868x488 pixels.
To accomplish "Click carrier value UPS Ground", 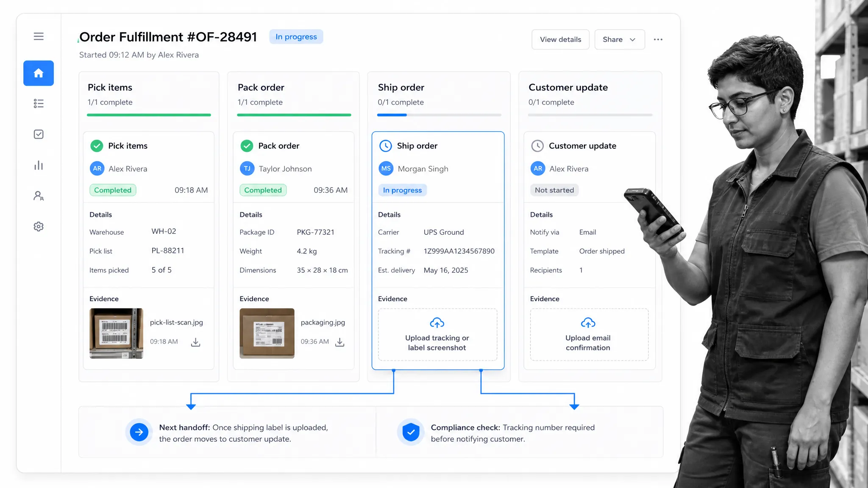I will pos(444,232).
